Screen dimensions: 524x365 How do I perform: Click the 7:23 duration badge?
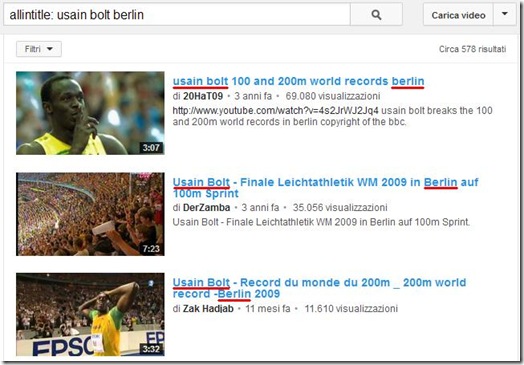click(x=151, y=249)
